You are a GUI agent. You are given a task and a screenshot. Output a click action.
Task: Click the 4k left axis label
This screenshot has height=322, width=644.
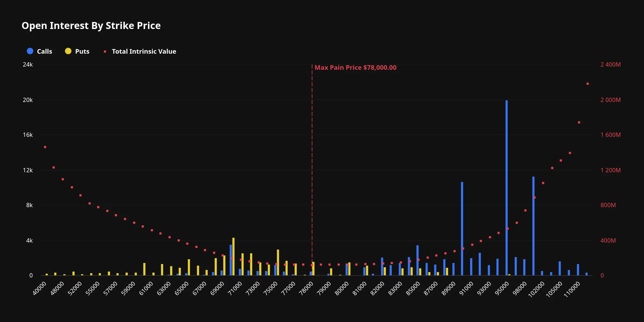click(x=29, y=240)
